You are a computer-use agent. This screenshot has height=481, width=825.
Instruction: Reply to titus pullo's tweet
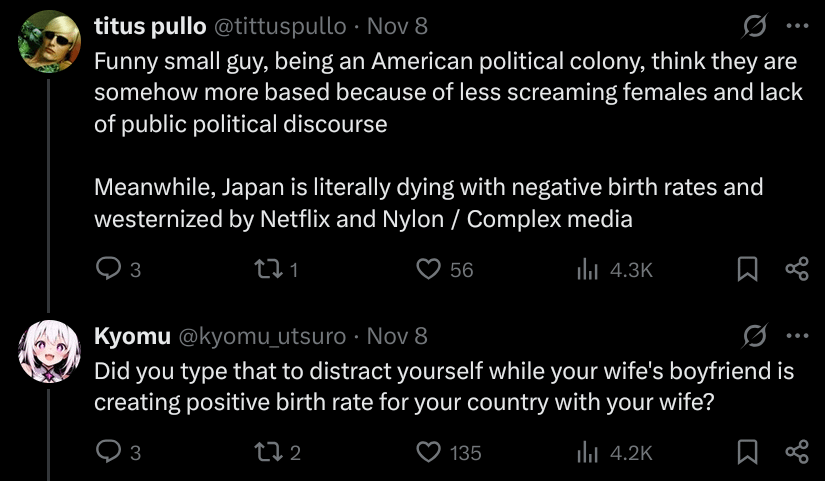click(x=107, y=269)
